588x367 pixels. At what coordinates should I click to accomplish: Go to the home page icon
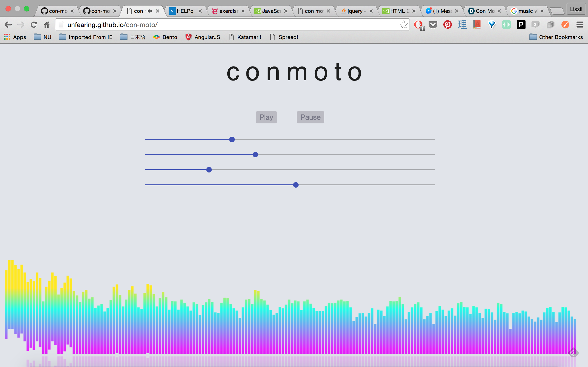[x=47, y=25]
